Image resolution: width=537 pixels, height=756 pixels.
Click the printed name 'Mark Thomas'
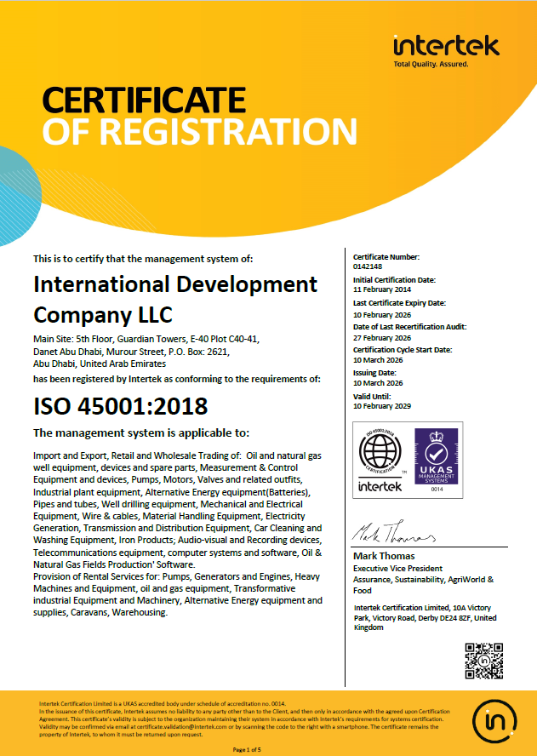pos(384,556)
